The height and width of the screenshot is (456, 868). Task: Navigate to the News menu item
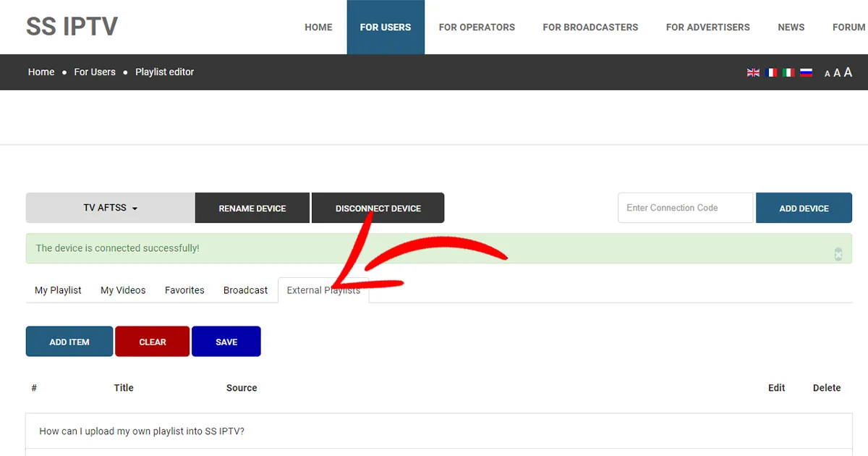[791, 28]
